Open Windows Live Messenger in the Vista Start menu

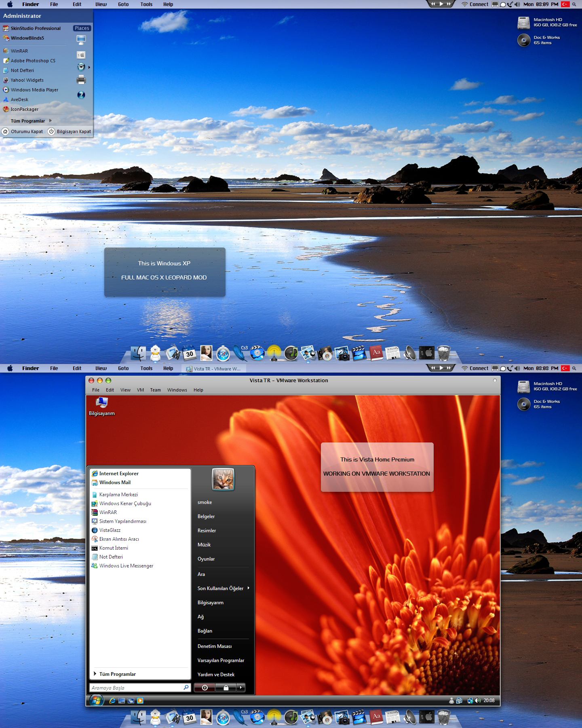[x=122, y=565]
